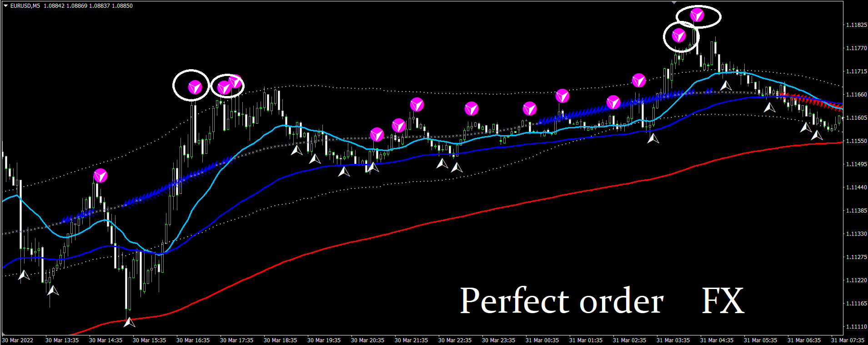868x345 pixels.
Task: Click the 1.11385 price scale label
Action: tap(856, 211)
